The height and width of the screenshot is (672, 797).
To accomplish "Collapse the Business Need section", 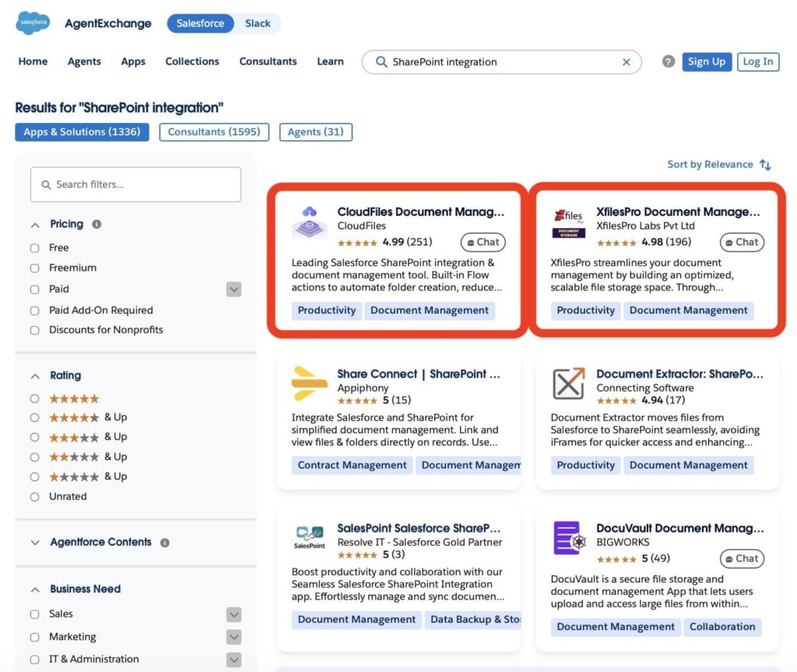I will click(35, 590).
